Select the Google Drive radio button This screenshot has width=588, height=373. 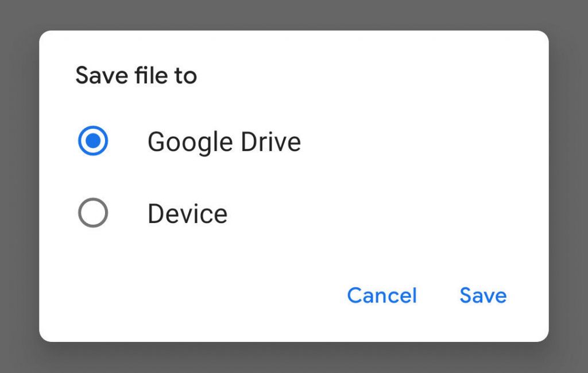[93, 141]
